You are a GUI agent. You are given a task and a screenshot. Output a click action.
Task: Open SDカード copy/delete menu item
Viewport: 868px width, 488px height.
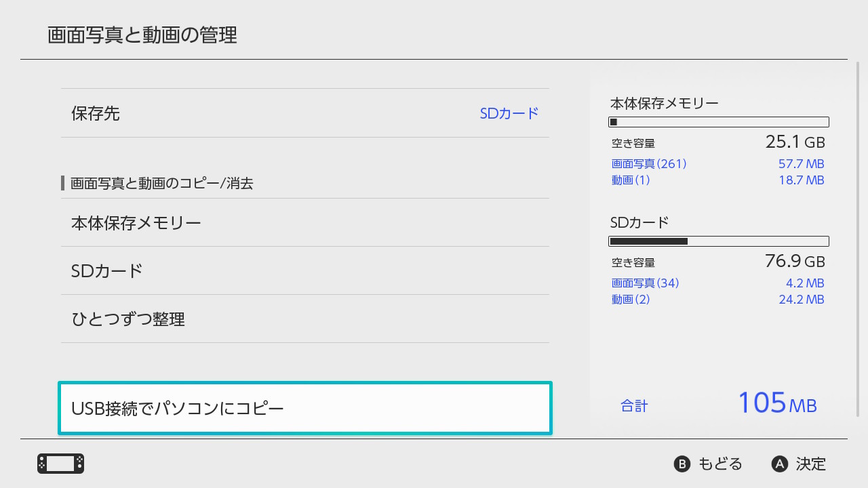click(x=107, y=271)
